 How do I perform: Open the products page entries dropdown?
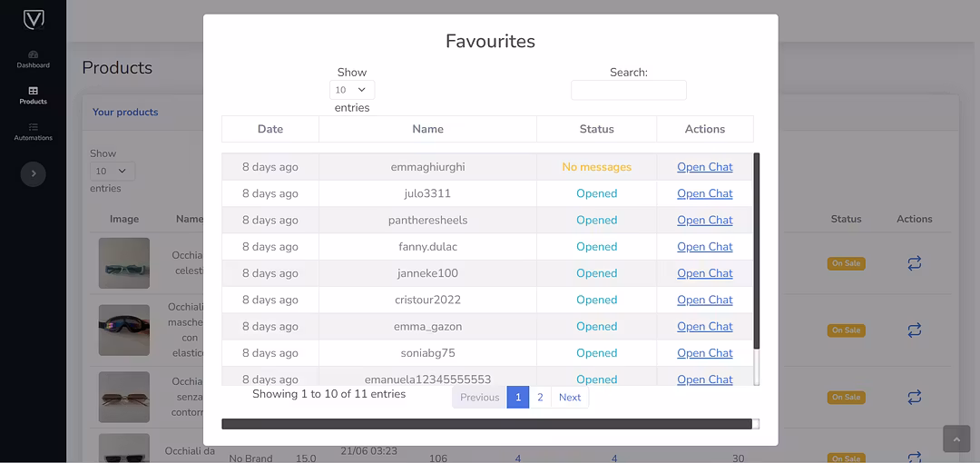113,171
